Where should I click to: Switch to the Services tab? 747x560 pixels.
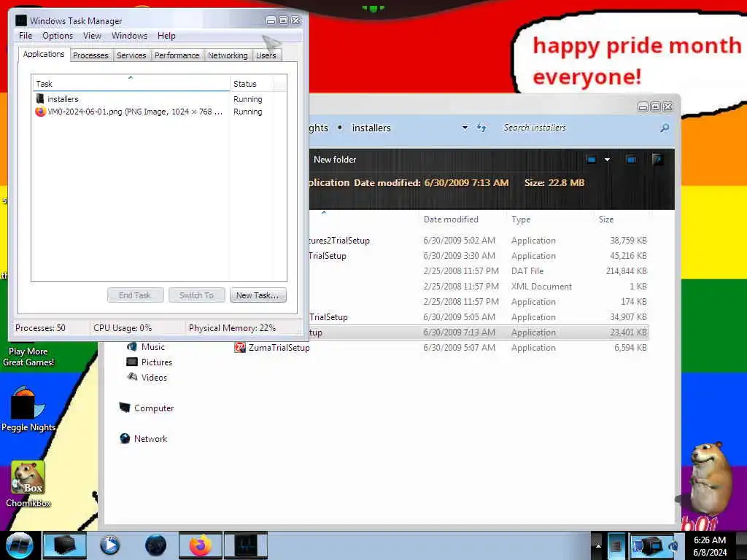131,55
